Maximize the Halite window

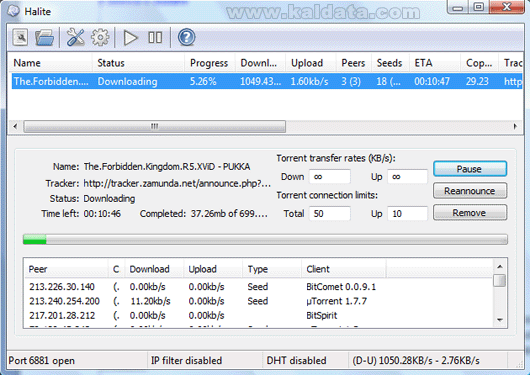point(478,7)
